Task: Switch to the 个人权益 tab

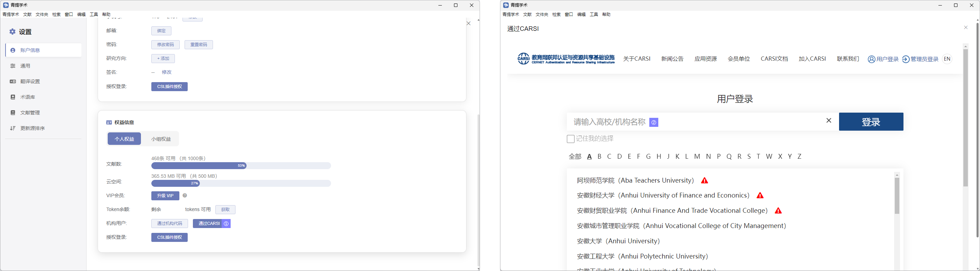Action: point(124,139)
